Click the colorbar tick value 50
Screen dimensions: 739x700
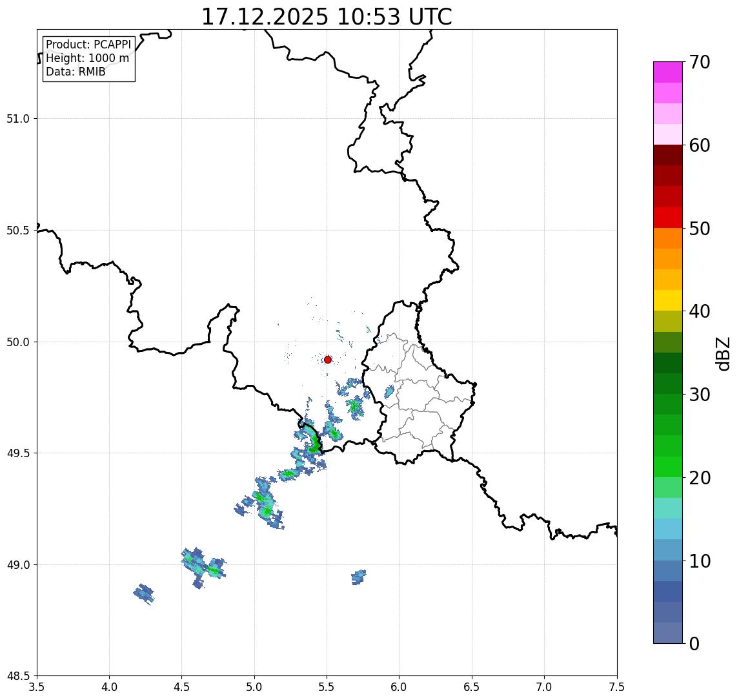tap(700, 229)
